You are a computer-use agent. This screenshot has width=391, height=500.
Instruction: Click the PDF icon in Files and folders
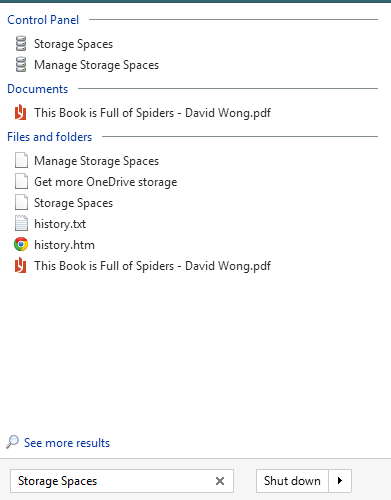point(21,265)
